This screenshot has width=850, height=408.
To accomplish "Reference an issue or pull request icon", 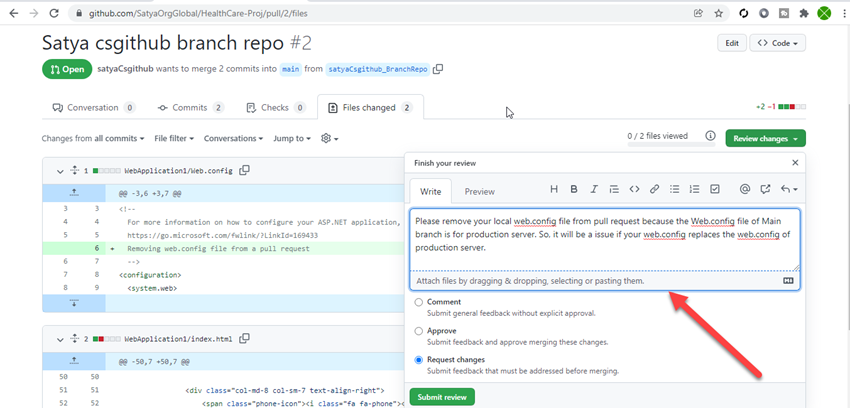I will [x=765, y=189].
